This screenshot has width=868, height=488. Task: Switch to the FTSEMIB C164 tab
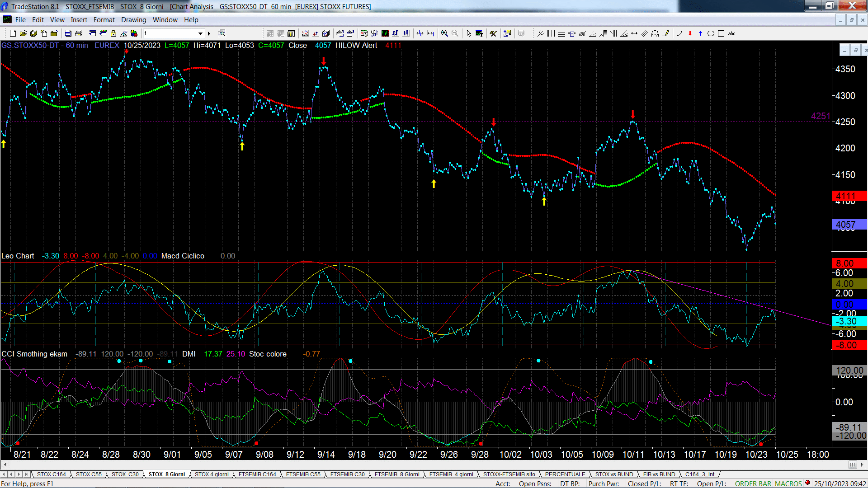[x=257, y=474]
